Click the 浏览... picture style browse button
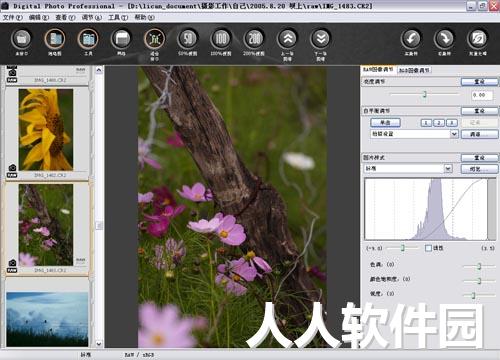 (479, 169)
